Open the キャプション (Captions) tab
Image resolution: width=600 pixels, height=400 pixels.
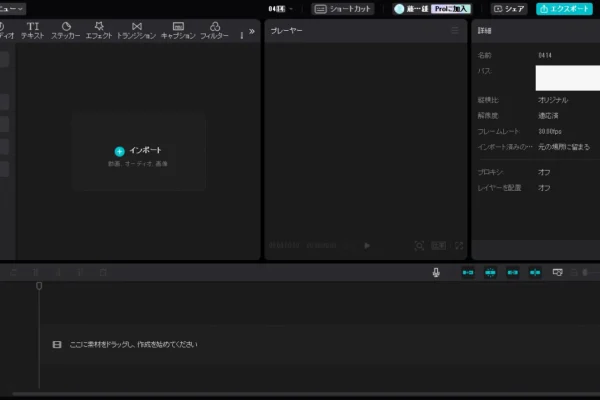coord(178,30)
